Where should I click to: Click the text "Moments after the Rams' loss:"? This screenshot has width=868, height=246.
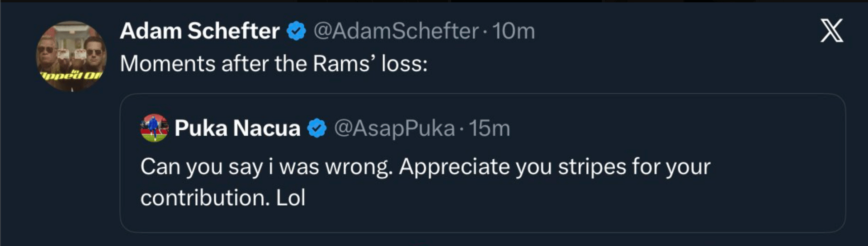[x=274, y=64]
